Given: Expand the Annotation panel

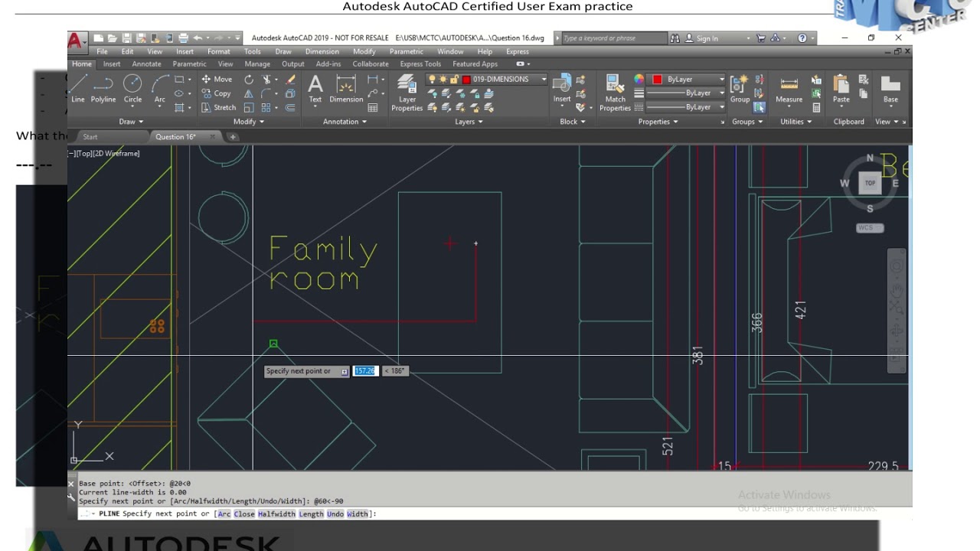Looking at the screenshot, I should (x=345, y=122).
